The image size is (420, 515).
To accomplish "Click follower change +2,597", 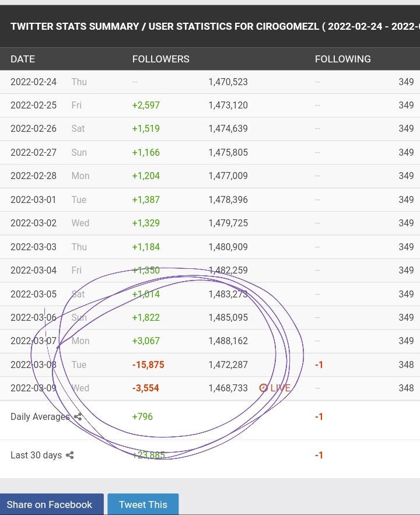I will [146, 105].
